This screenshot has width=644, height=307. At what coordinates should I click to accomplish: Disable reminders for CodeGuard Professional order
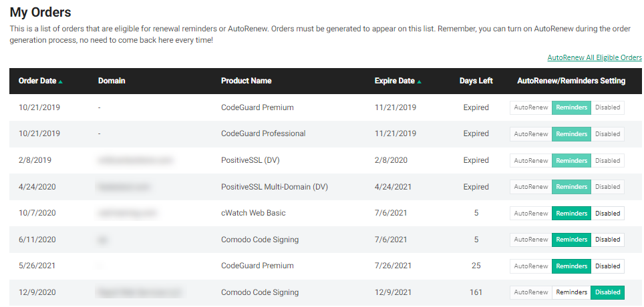[607, 134]
